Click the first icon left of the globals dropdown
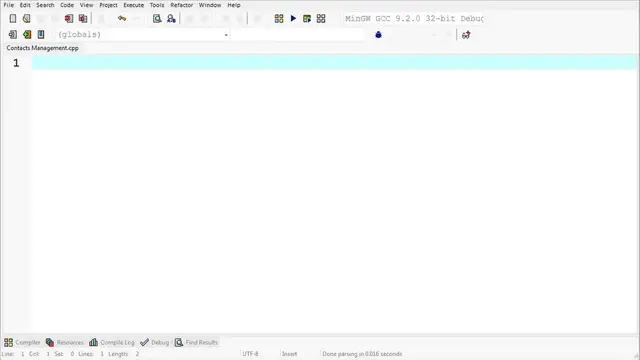This screenshot has height=360, width=640. tap(13, 34)
